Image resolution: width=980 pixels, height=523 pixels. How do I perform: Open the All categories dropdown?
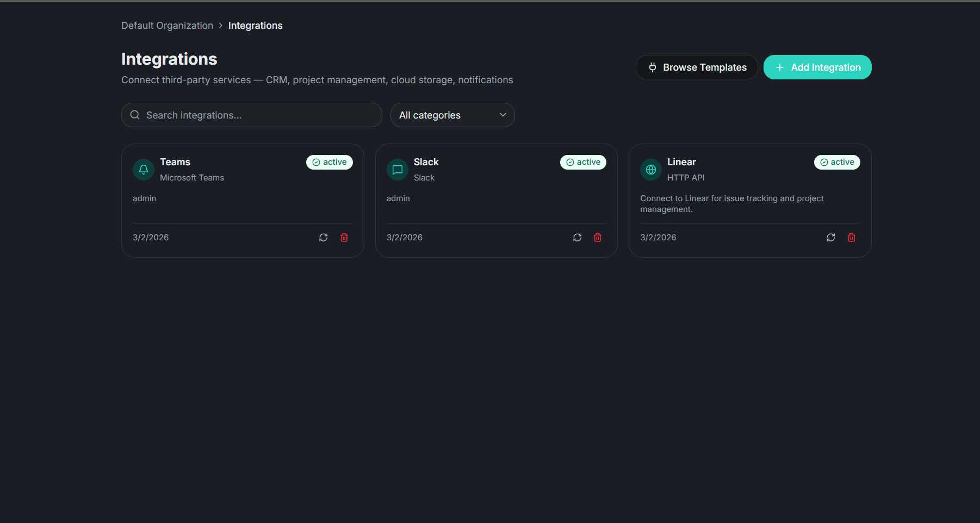[452, 115]
